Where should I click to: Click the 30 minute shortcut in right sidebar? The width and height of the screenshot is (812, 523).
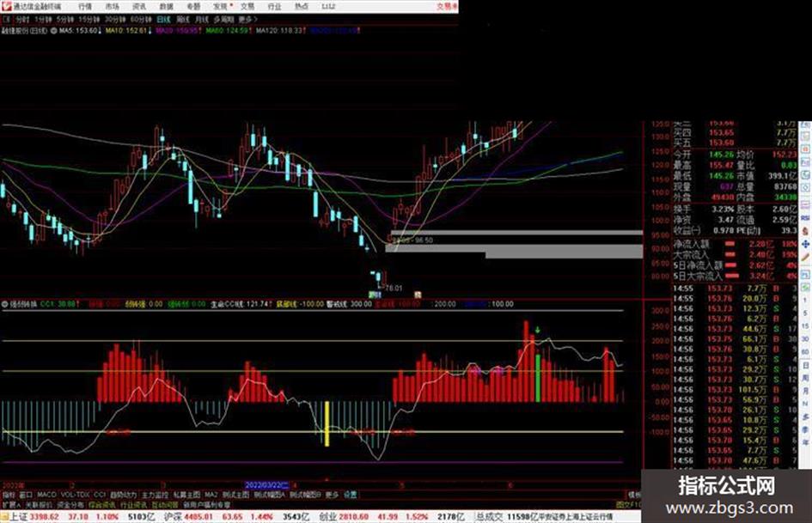point(805,339)
